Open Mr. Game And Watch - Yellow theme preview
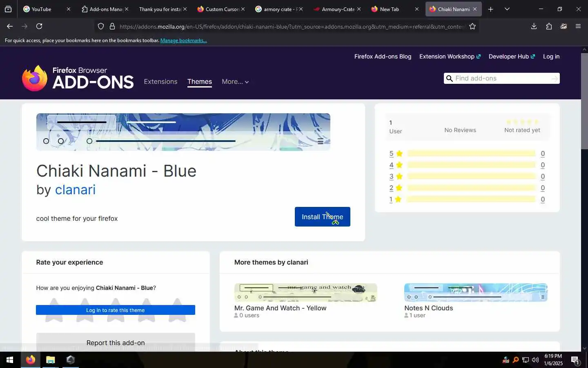The image size is (588, 368). coord(306,293)
